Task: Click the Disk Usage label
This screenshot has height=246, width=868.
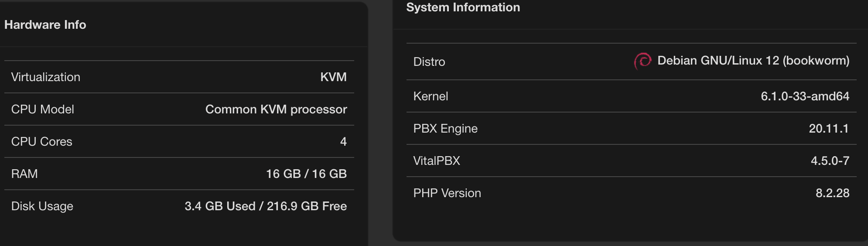Action: [42, 206]
